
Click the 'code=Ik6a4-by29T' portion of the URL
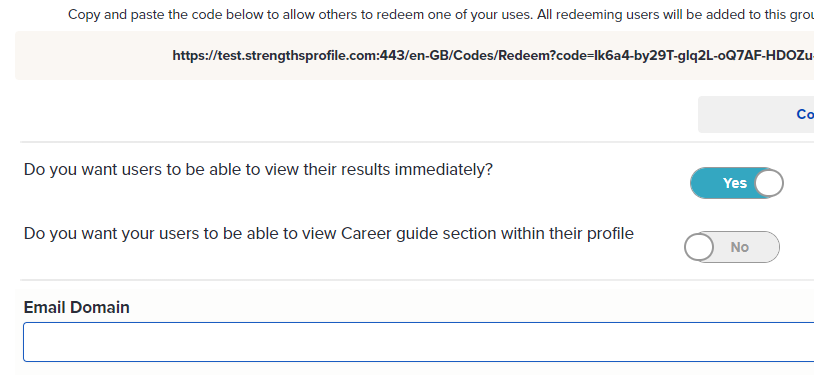[614, 56]
